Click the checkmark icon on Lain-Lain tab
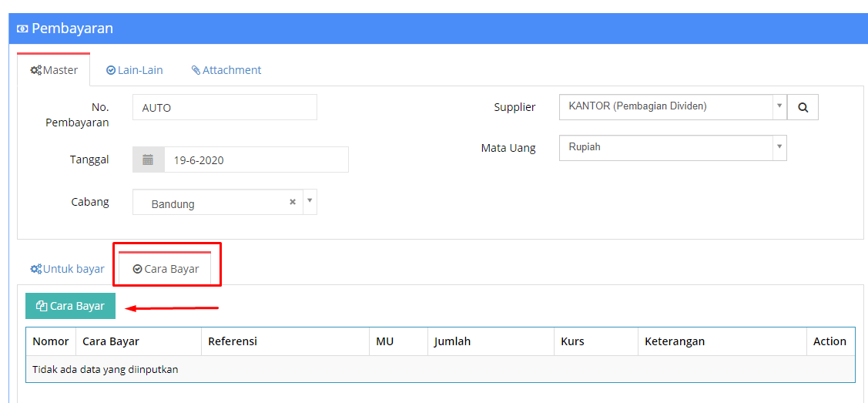 [x=111, y=70]
